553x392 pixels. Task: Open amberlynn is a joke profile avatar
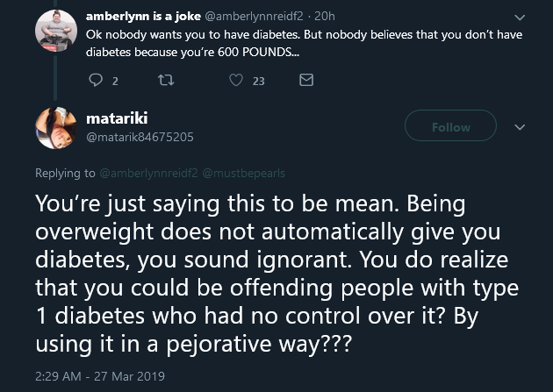click(x=56, y=31)
